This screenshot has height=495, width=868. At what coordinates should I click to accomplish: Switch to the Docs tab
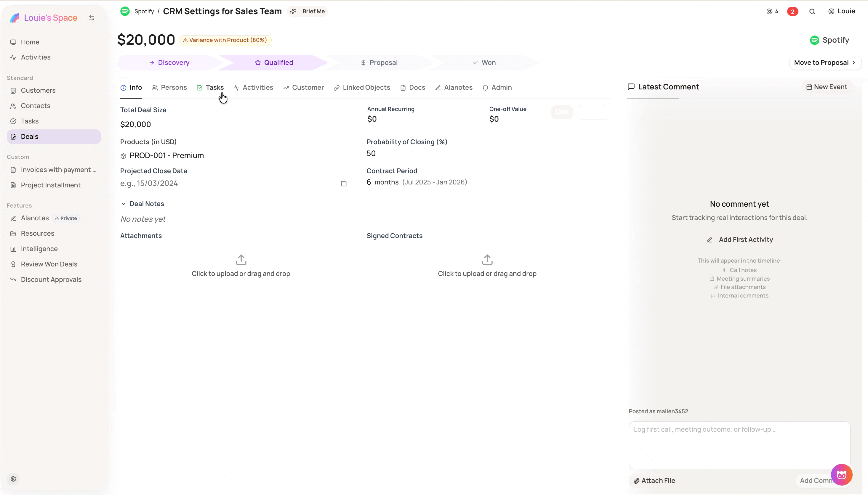pos(413,87)
